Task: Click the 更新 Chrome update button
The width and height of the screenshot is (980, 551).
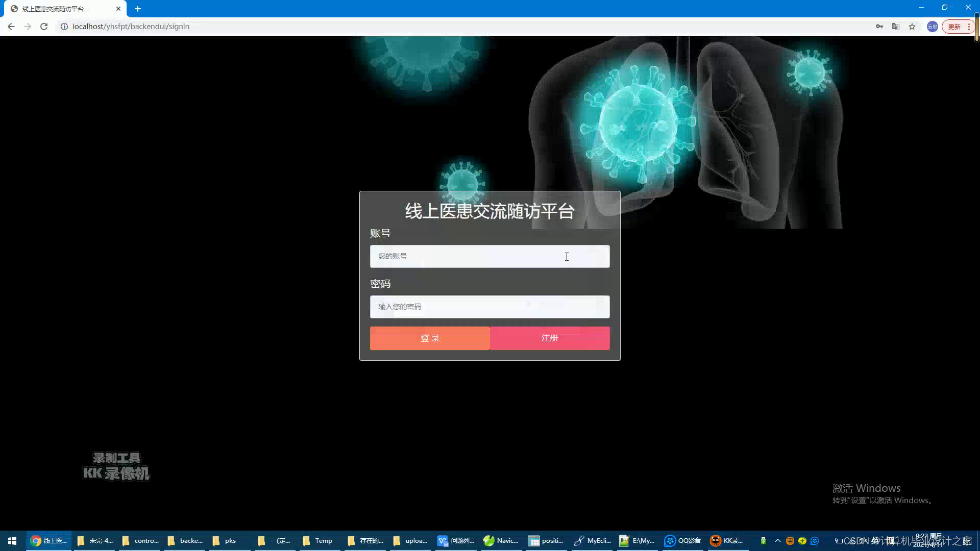Action: point(954,27)
